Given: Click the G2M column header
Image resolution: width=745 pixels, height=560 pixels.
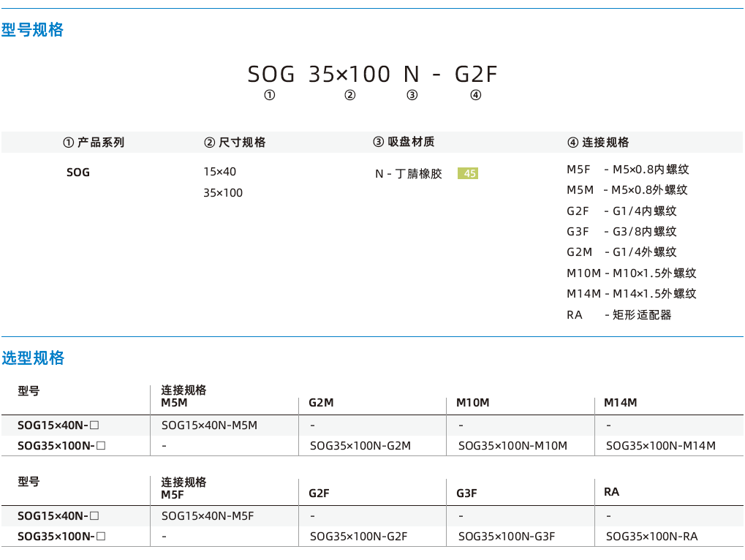Looking at the screenshot, I should coord(321,403).
